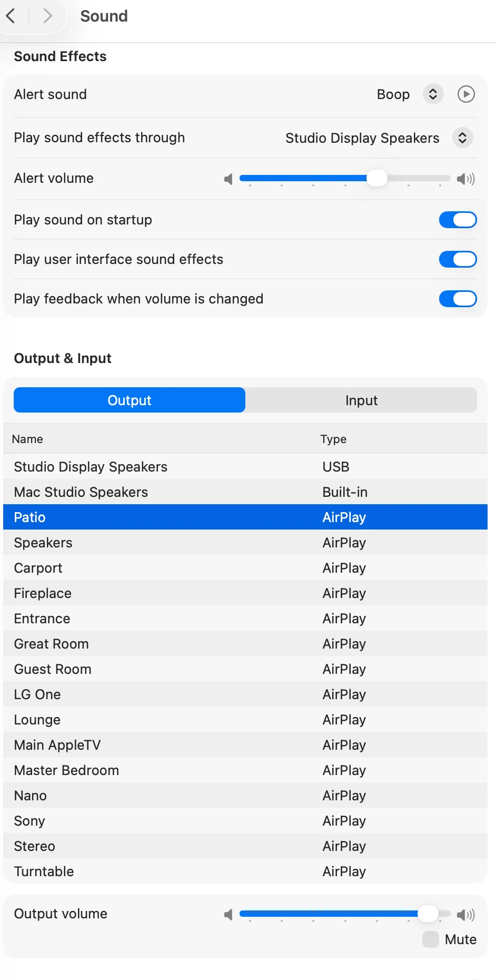Select Turntable as output device

(44, 871)
